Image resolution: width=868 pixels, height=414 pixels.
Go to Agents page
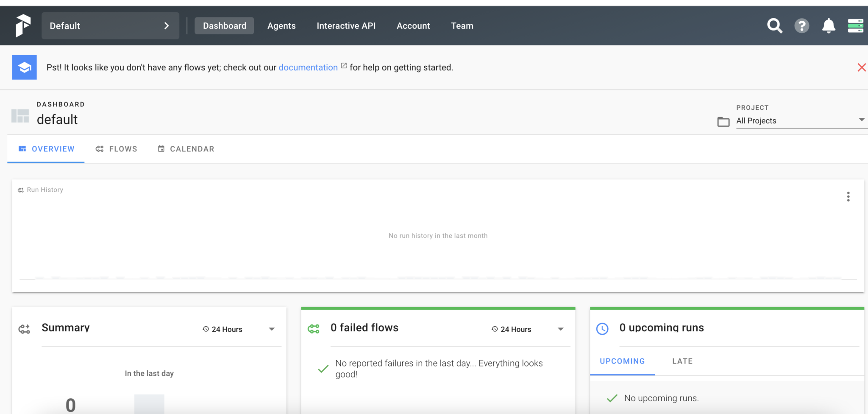tap(281, 26)
